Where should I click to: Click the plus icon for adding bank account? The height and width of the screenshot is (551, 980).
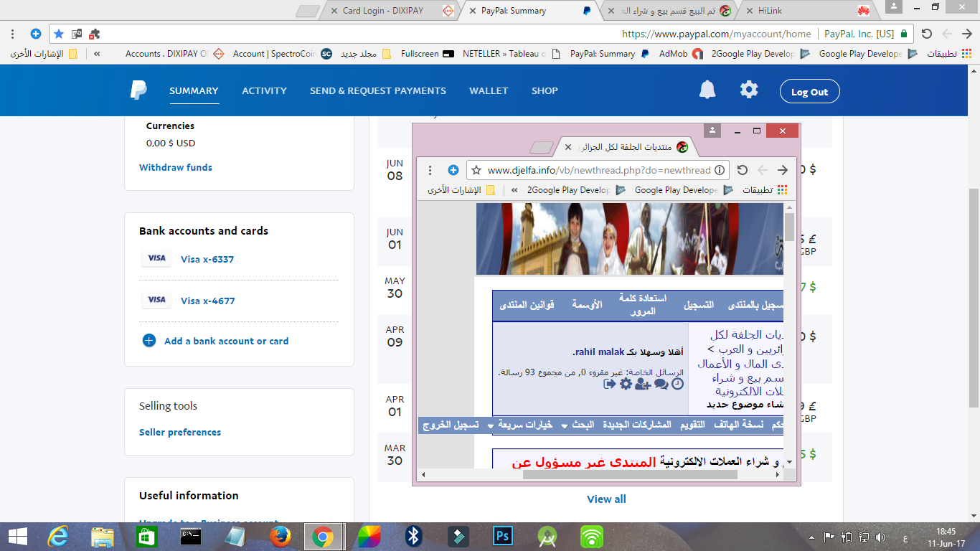(x=149, y=341)
